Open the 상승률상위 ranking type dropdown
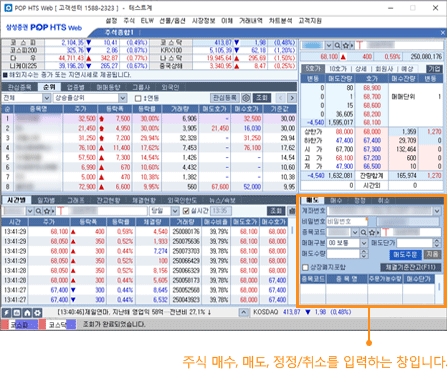 [x=123, y=98]
